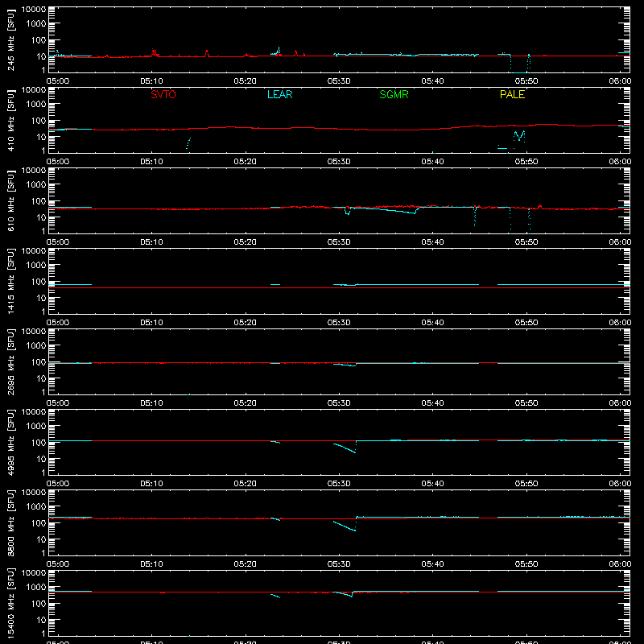Click 06:00 time label below 610 MHz plot
644x644 pixels.
point(620,242)
